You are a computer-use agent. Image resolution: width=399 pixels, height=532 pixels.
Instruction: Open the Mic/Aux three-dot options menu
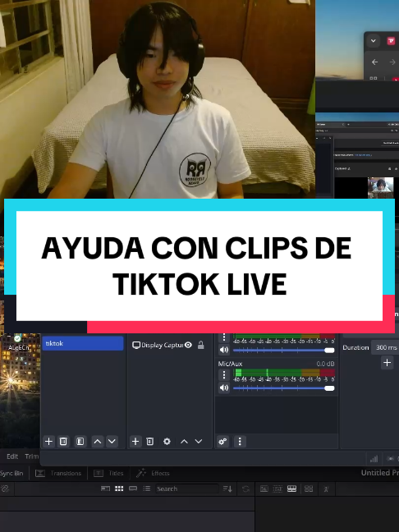pos(224,374)
